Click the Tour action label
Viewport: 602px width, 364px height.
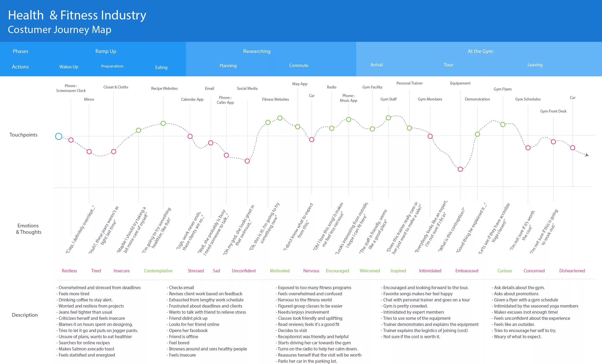tap(448, 65)
